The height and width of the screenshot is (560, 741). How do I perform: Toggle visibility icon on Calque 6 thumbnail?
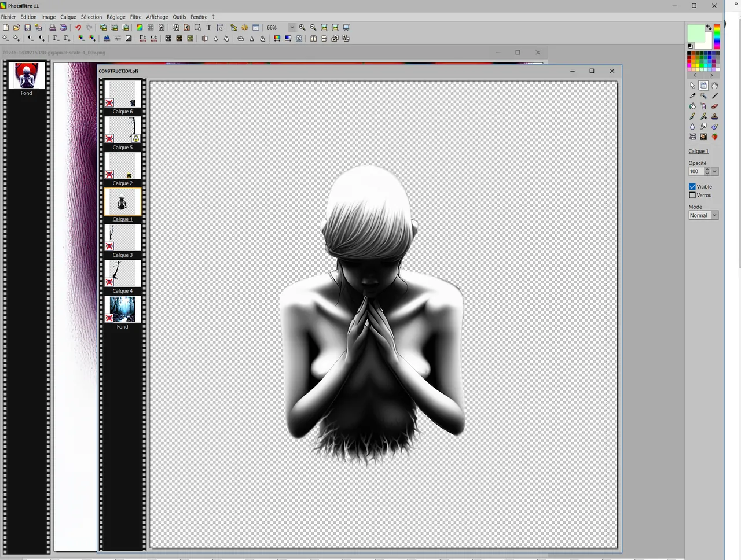109,103
